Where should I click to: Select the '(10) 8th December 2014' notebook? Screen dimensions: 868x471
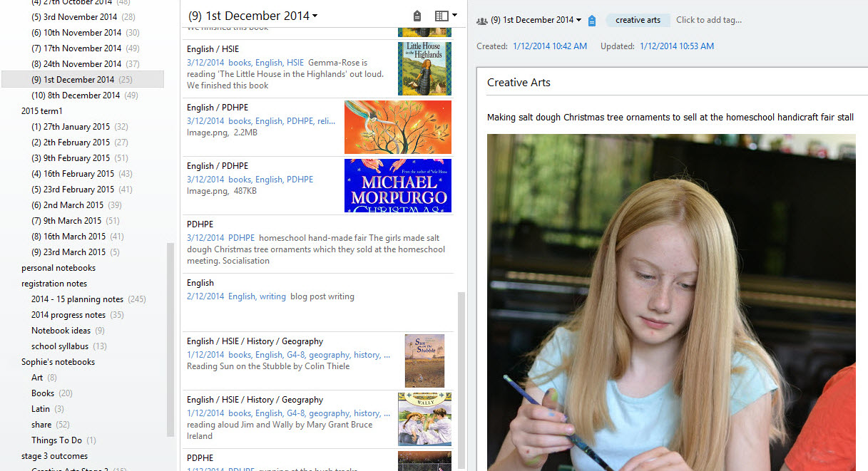coord(76,95)
